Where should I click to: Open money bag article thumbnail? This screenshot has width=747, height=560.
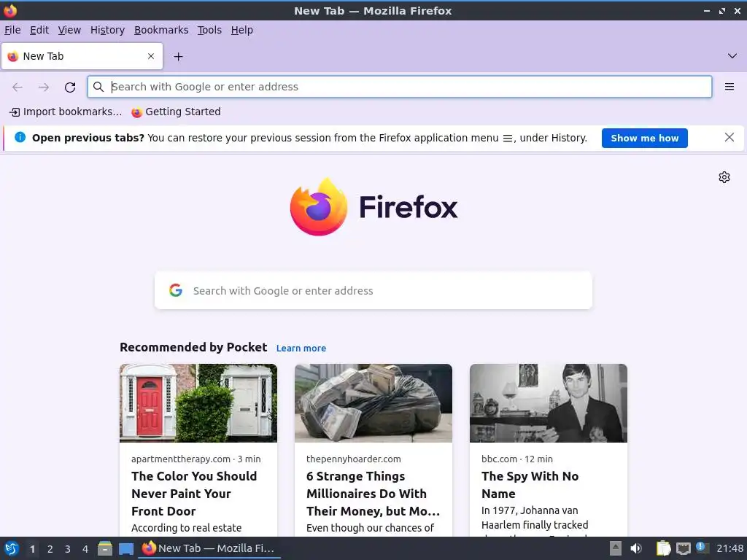point(373,402)
